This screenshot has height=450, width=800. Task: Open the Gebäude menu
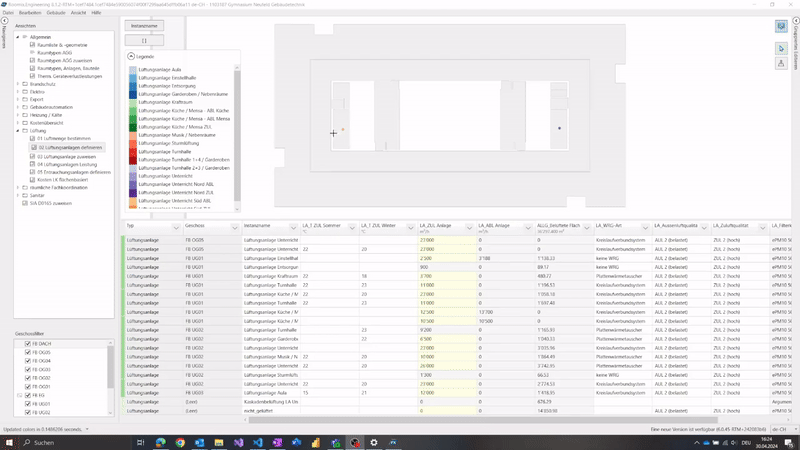[56, 12]
